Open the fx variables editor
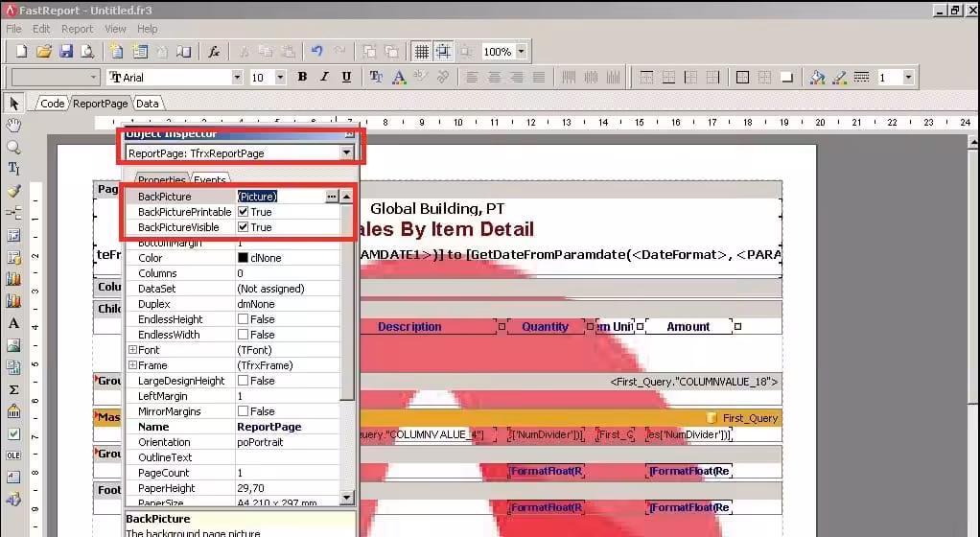 click(x=214, y=52)
